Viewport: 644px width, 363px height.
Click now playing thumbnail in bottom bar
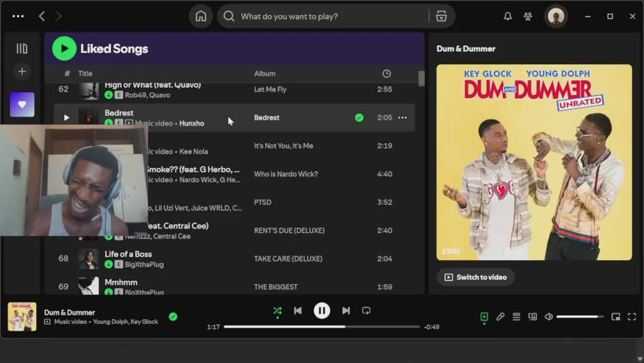click(22, 317)
